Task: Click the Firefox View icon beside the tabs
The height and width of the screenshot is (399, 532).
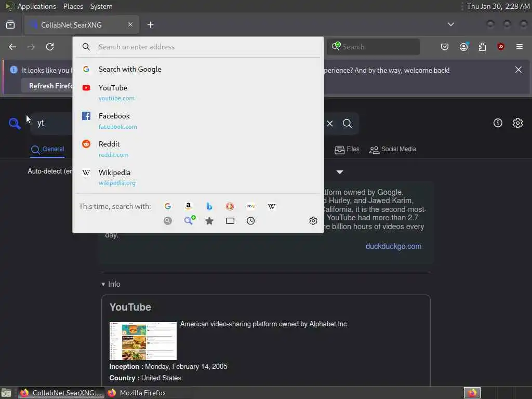Action: [x=10, y=25]
